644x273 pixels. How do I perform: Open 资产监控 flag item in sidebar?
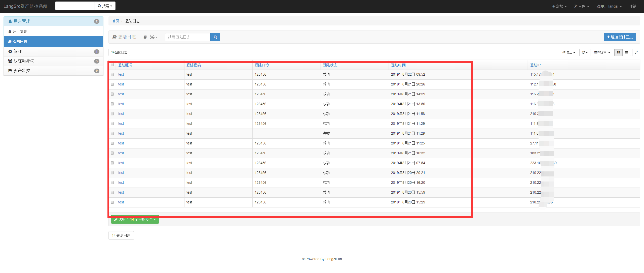click(22, 71)
